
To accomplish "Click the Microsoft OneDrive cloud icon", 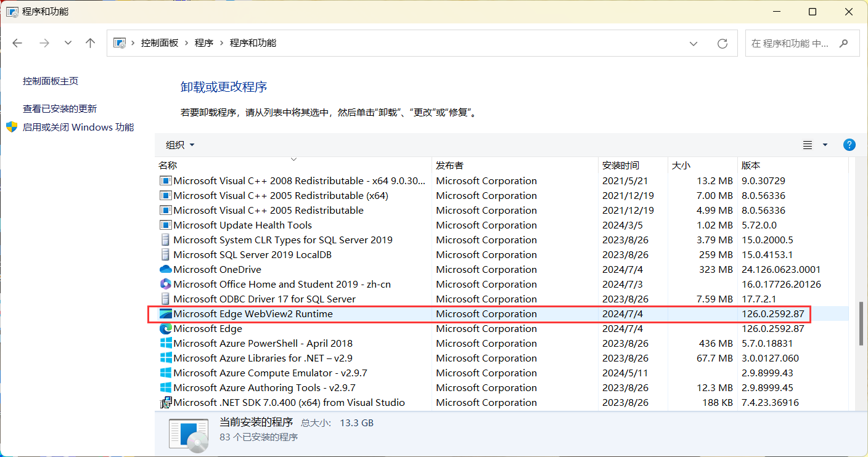I will tap(165, 270).
